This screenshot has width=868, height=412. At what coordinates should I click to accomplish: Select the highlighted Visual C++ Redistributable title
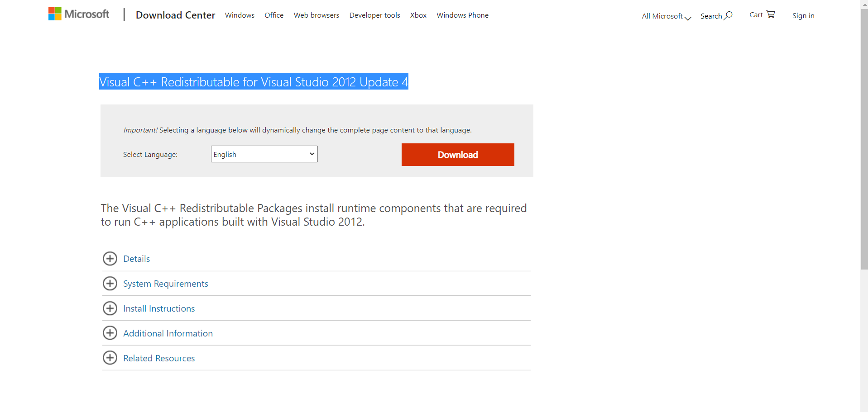tap(254, 82)
